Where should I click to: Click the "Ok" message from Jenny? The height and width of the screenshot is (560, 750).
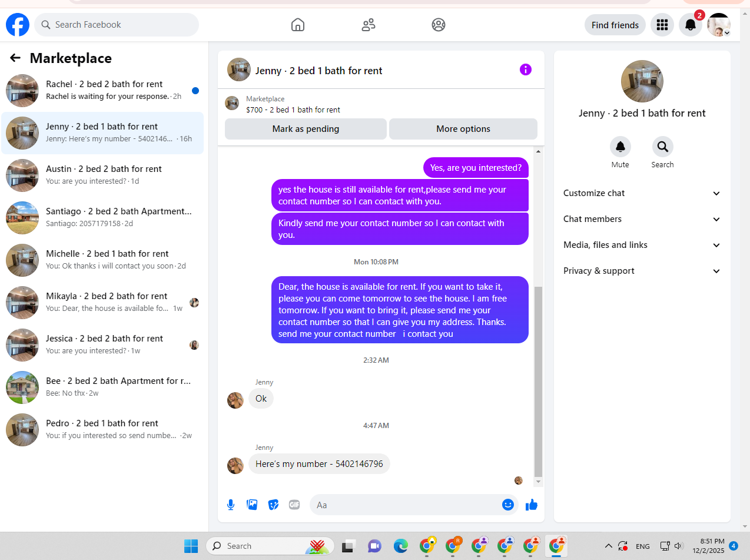tap(261, 399)
